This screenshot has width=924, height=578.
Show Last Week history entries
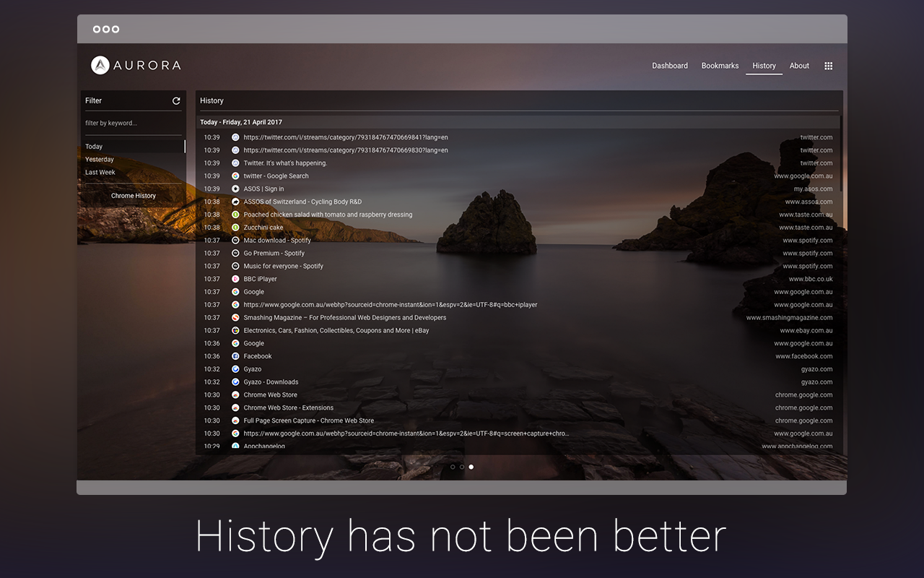click(x=100, y=172)
